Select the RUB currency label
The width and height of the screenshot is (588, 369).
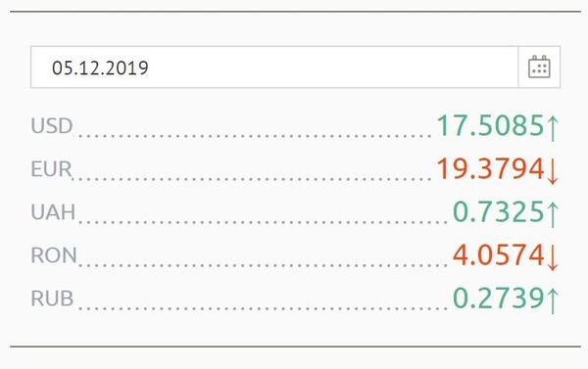(52, 299)
